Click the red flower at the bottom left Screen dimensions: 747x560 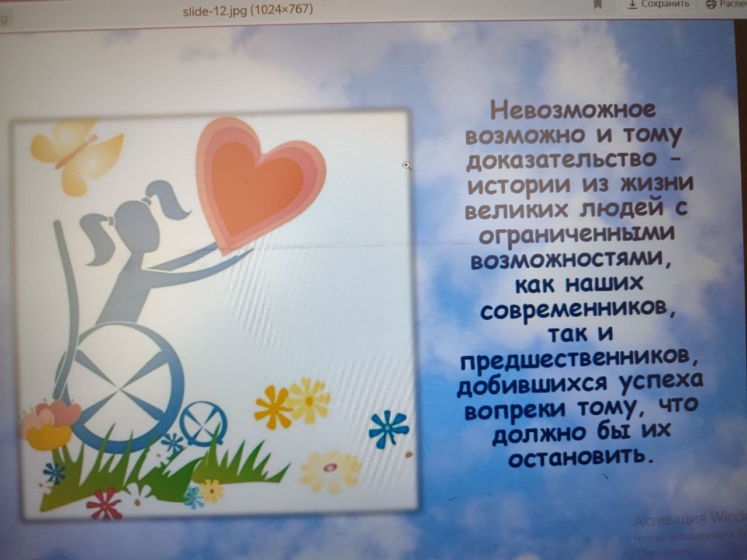coord(104,503)
